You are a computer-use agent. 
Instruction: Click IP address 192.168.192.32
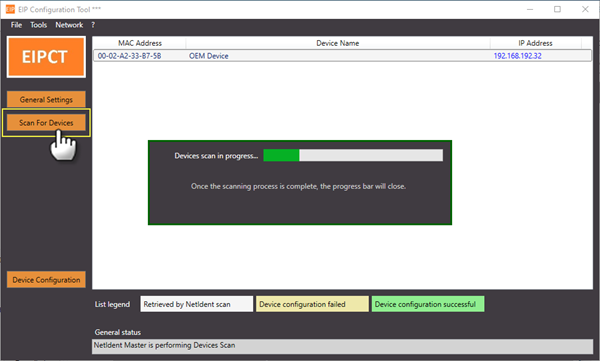tap(517, 56)
